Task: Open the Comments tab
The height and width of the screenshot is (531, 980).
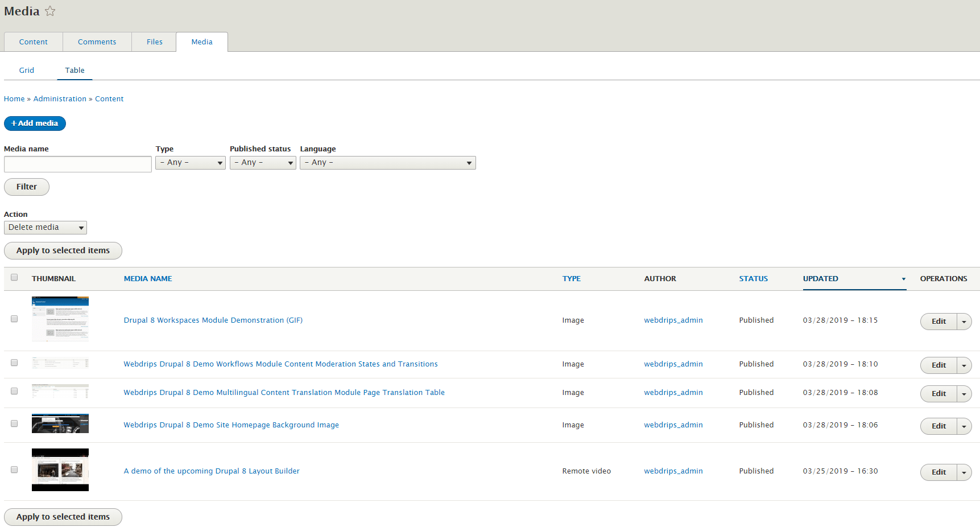Action: click(97, 42)
